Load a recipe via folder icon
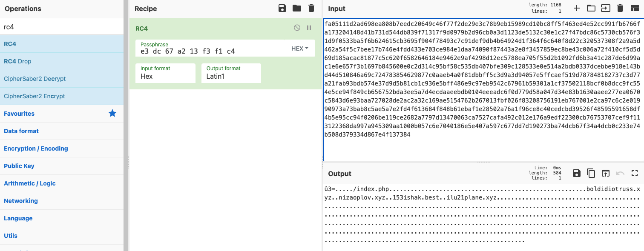This screenshot has width=644, height=251. point(297,9)
